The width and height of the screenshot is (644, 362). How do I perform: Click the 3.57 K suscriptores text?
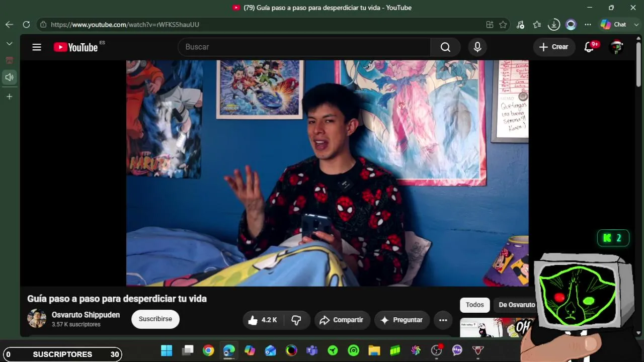pyautogui.click(x=76, y=325)
